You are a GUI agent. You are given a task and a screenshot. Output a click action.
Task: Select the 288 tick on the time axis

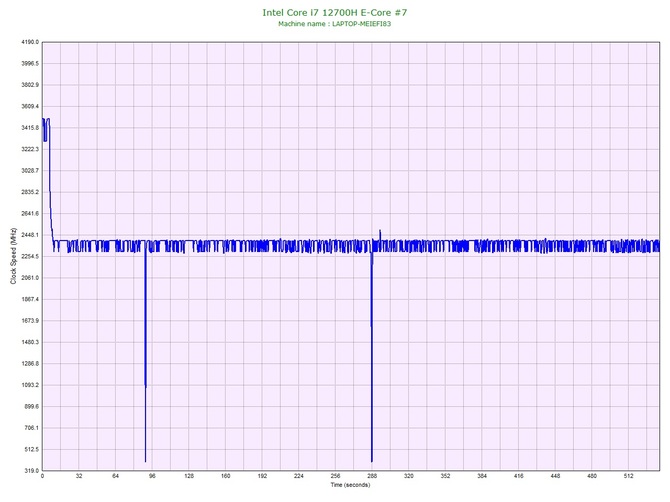(x=372, y=477)
